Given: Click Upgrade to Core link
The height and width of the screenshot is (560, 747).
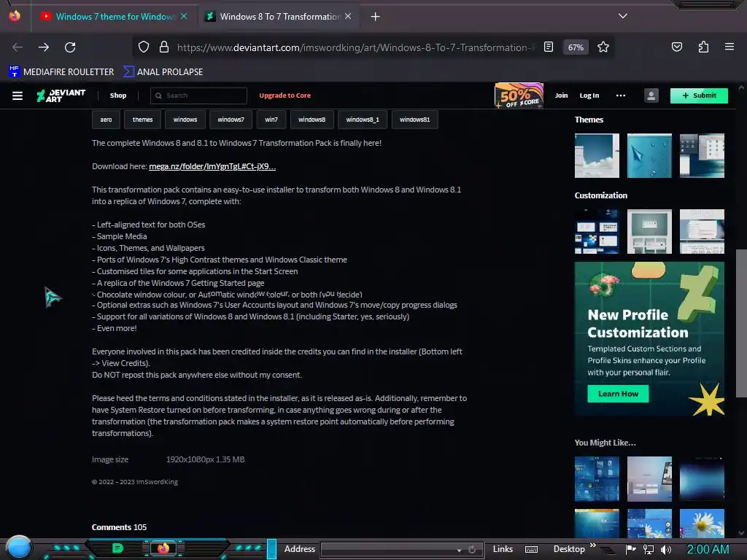Looking at the screenshot, I should click(285, 96).
